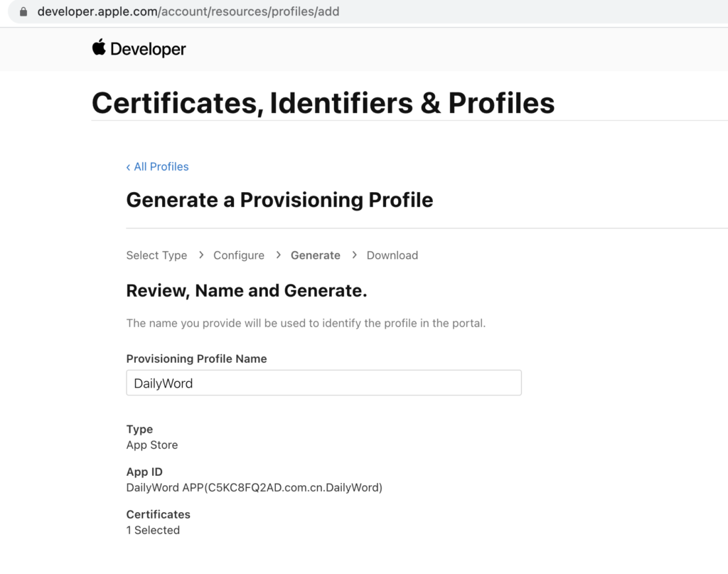The width and height of the screenshot is (728, 574).
Task: Select the Select Type breadcrumb step
Action: pyautogui.click(x=156, y=255)
